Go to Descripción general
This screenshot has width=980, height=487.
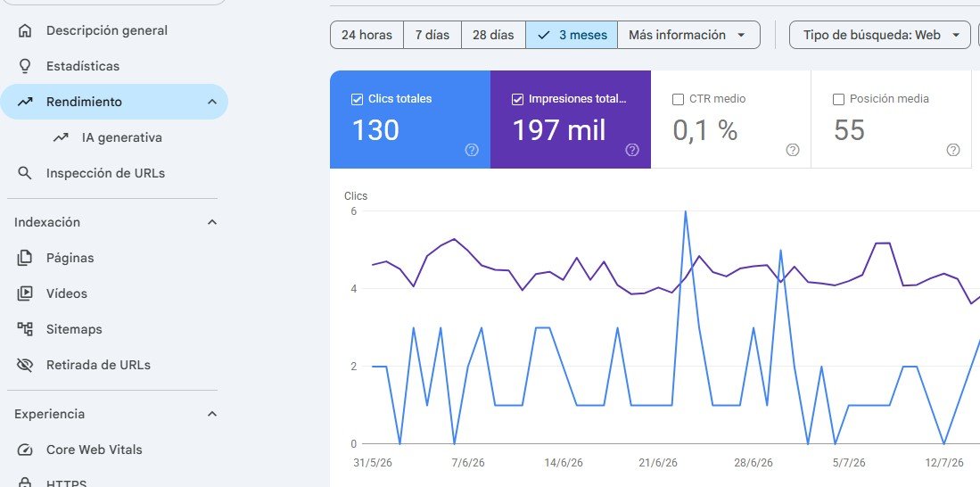(x=107, y=30)
